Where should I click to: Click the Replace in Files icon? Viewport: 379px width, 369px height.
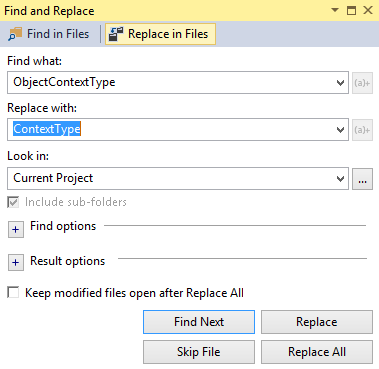[x=116, y=34]
